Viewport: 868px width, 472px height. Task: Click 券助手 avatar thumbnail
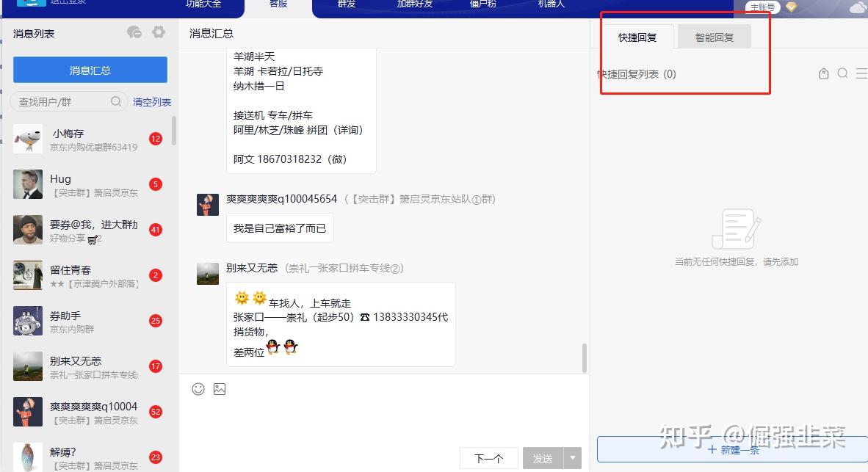click(28, 321)
